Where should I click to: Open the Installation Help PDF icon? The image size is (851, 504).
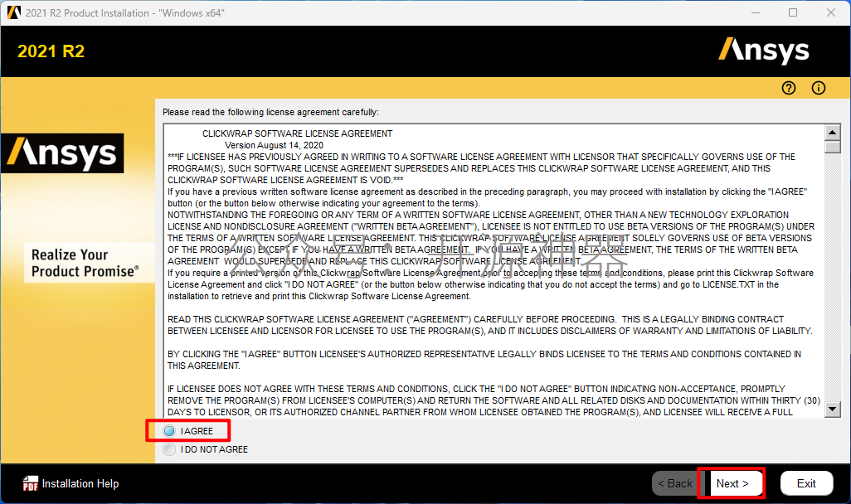pyautogui.click(x=31, y=483)
